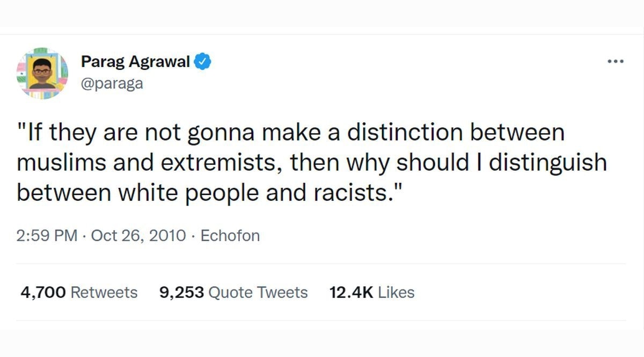This screenshot has width=644, height=357.
Task: Open the Echofon source link
Action: (x=230, y=235)
